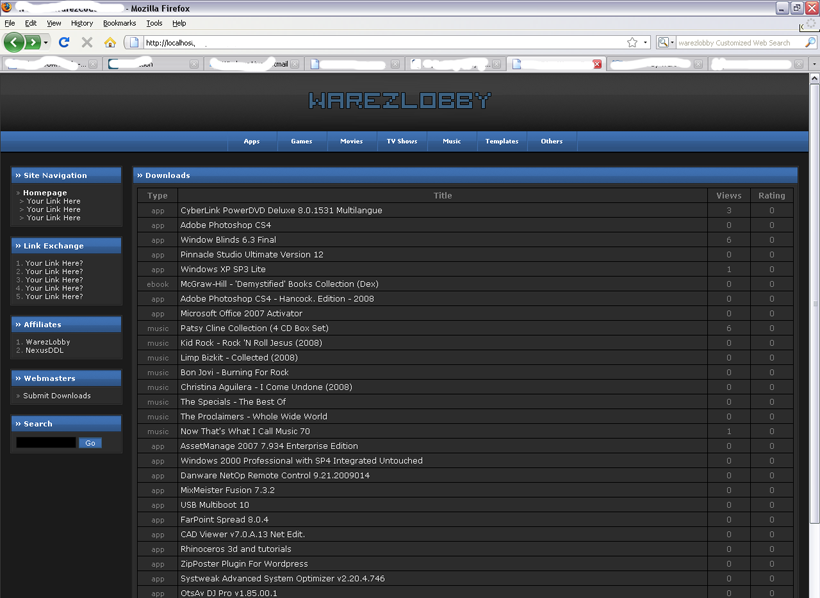Image resolution: width=820 pixels, height=598 pixels.
Task: Open the Adobe Photoshop CS4 download
Action: click(x=225, y=225)
